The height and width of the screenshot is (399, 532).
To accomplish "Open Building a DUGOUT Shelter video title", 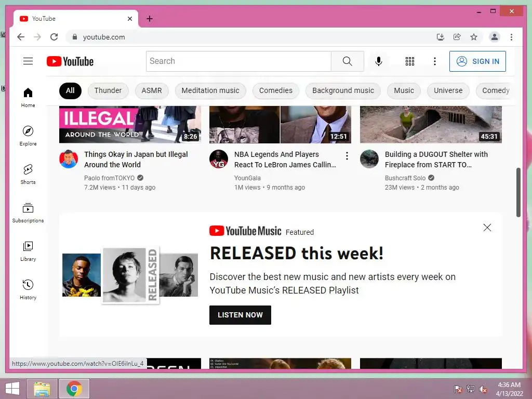I will pyautogui.click(x=436, y=159).
